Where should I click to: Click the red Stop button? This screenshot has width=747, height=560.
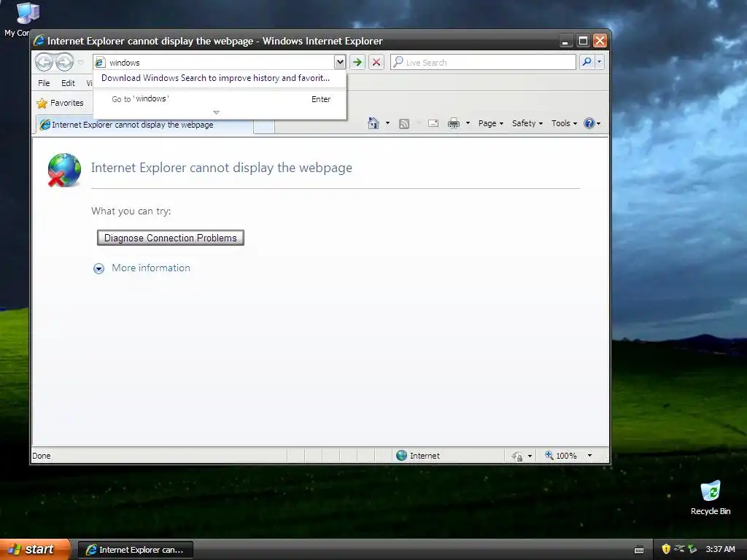376,62
